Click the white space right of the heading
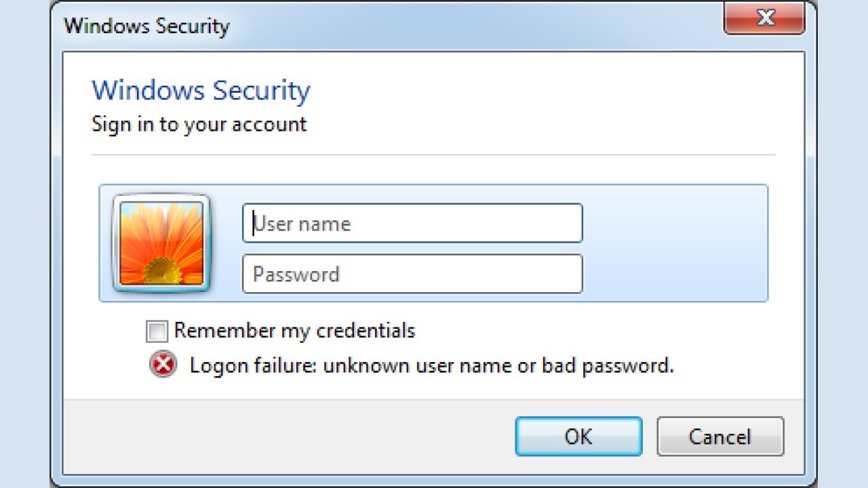868x488 pixels. coord(542,91)
